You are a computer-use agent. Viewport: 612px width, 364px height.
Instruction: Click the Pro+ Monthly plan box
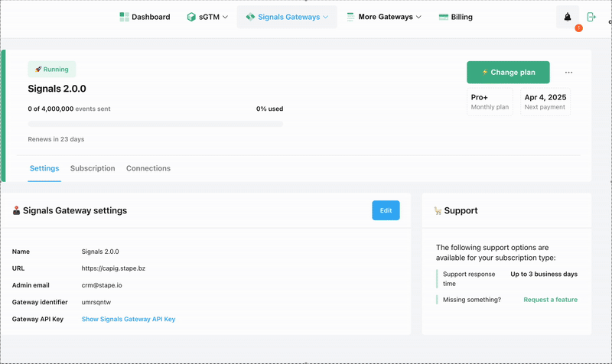point(490,102)
